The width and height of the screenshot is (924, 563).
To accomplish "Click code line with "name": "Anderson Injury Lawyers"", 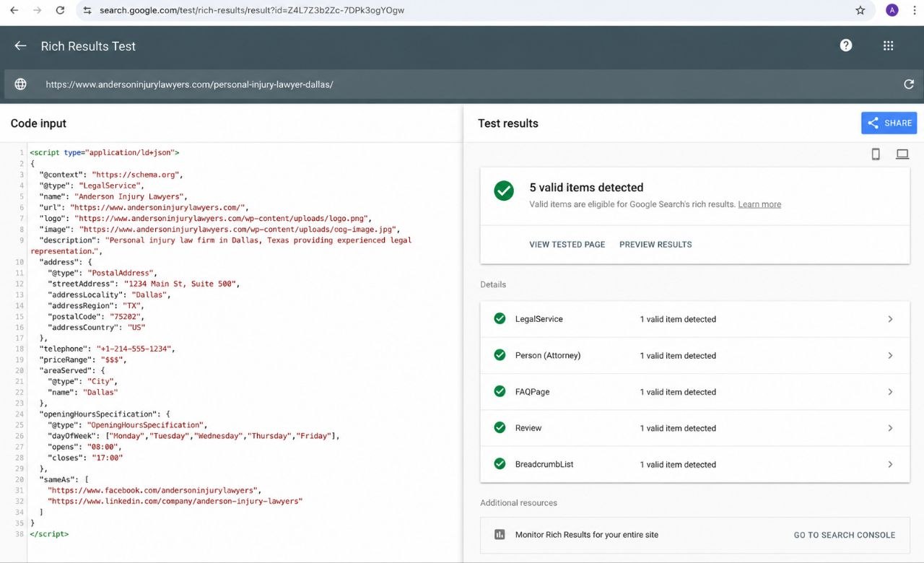I will pos(113,196).
